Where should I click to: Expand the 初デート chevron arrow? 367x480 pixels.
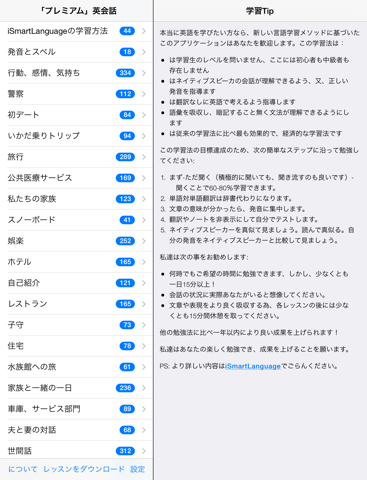(144, 115)
